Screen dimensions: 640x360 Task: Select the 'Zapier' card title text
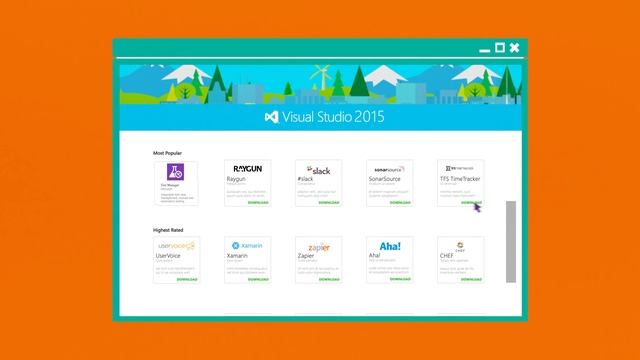coord(306,256)
